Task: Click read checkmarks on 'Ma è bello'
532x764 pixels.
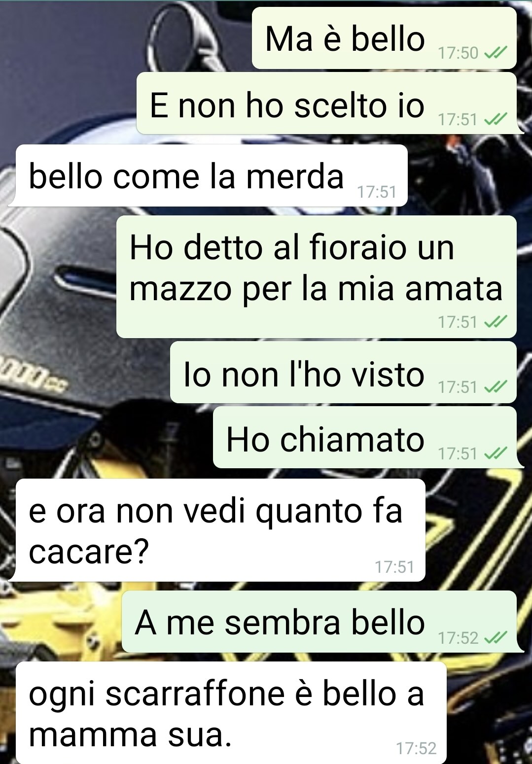Action: [496, 52]
